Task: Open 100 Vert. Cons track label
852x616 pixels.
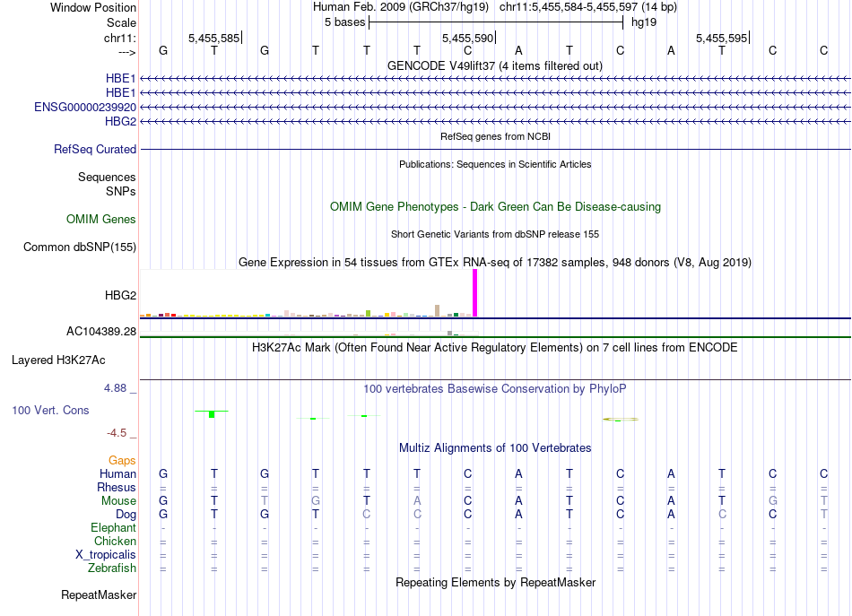Action: coord(50,410)
